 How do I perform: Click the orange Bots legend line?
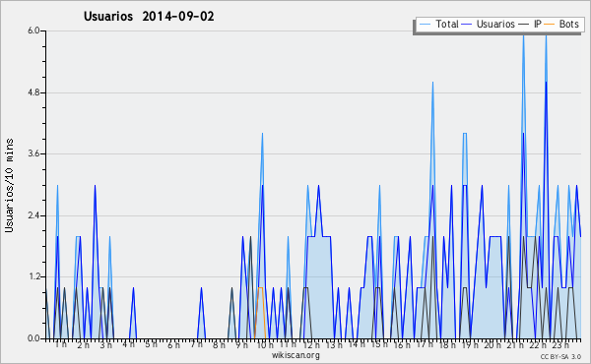coord(550,25)
